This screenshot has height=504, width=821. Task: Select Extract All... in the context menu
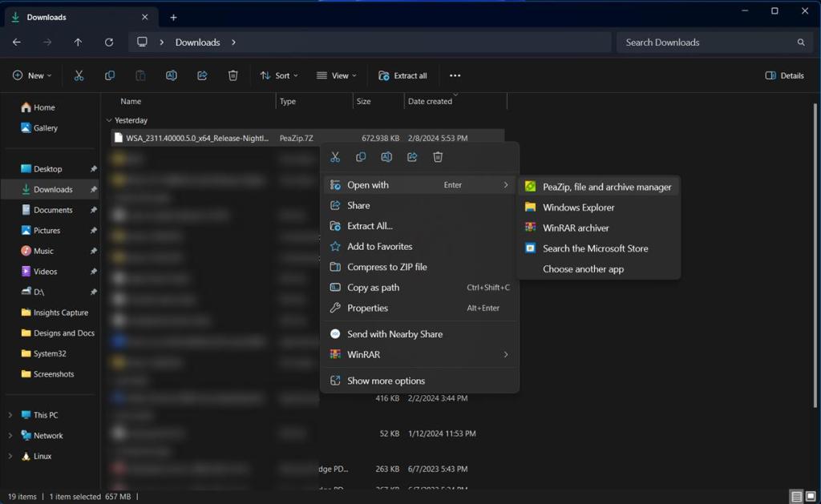pyautogui.click(x=419, y=226)
